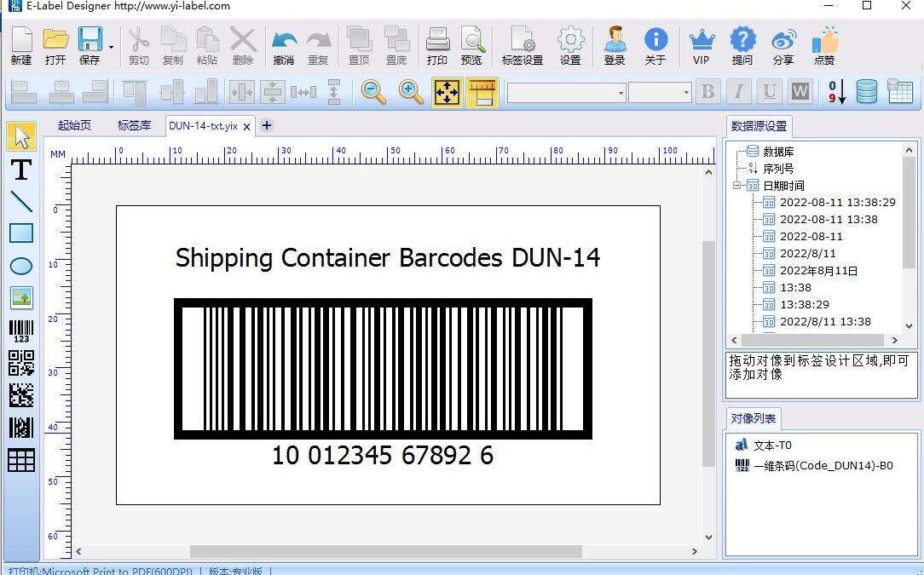Click the database table grid icon

coord(900,92)
